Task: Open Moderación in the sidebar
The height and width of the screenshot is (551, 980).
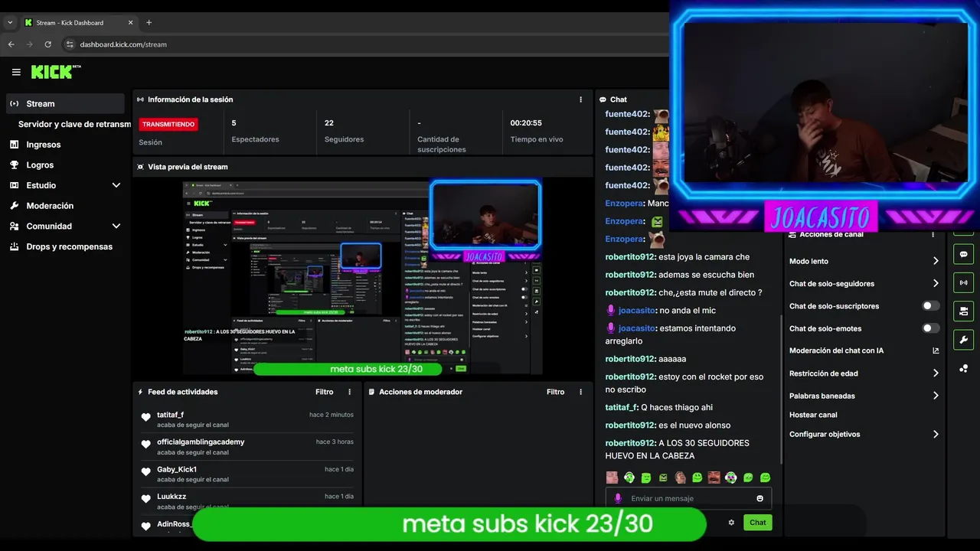Action: tap(50, 206)
